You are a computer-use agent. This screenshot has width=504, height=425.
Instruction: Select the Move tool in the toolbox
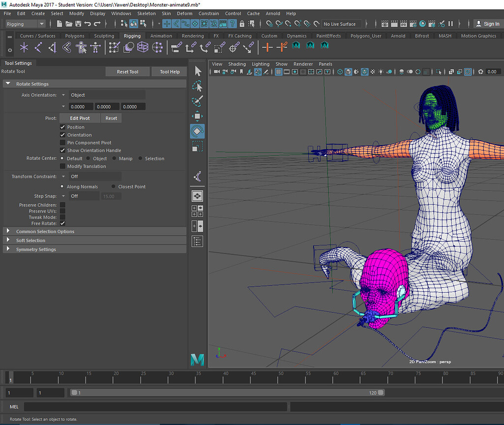197,116
